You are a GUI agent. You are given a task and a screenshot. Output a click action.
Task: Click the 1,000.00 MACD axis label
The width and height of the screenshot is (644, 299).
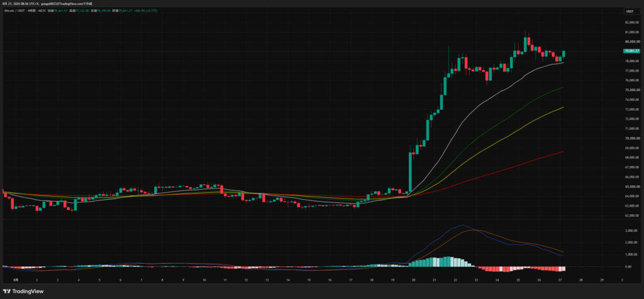tap(631, 254)
